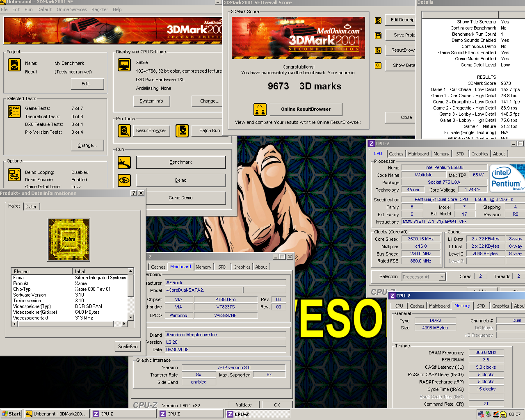
Task: Click the Selected Tests checklist icon
Action: coord(14,111)
